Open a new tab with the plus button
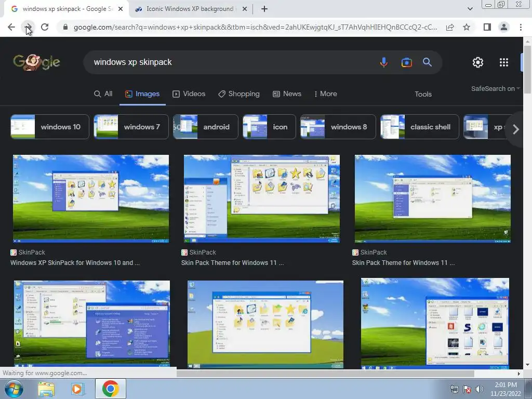 point(264,9)
